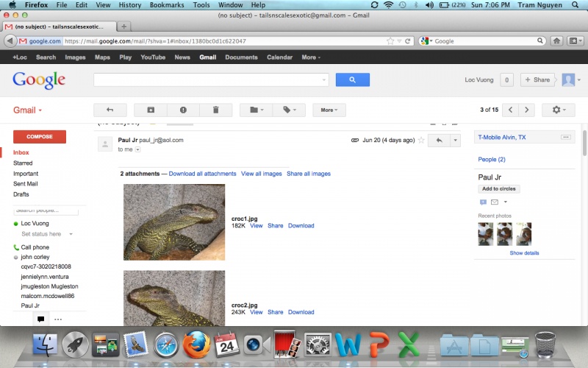588x368 pixels.
Task: Expand More menu in Google bar
Action: tap(311, 57)
